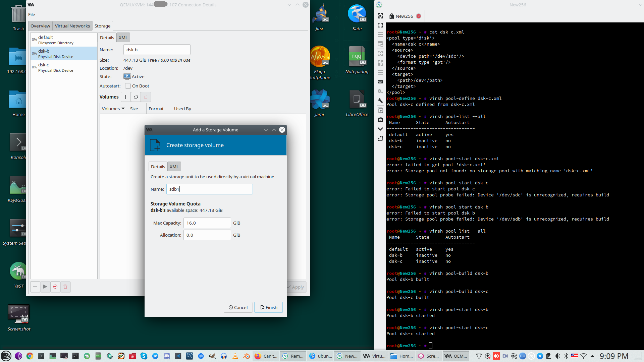Increase Max Capacity with plus stepper
The width and height of the screenshot is (644, 362).
pyautogui.click(x=226, y=223)
